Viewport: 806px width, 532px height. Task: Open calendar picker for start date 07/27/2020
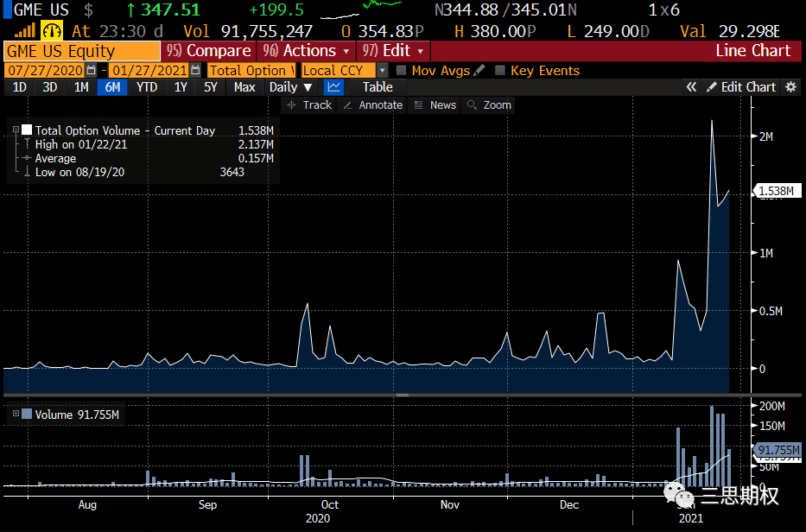[x=91, y=70]
